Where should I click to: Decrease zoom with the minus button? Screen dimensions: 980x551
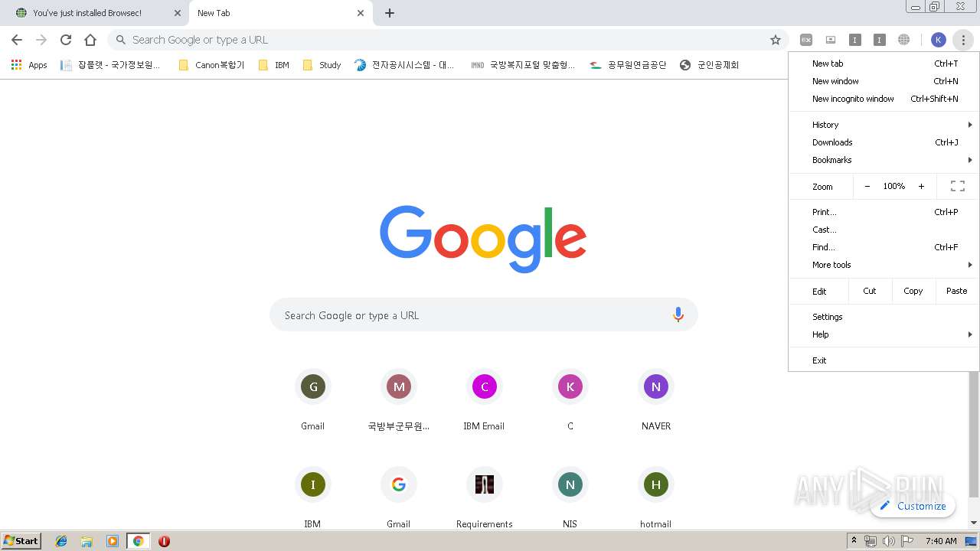coord(867,186)
